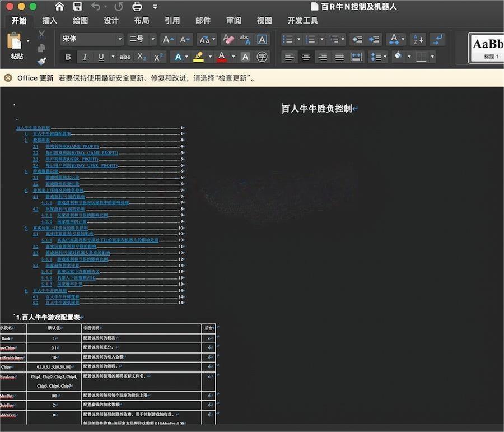Open the 开发工具 tab
Screen dimensions: 504x432
(302, 21)
